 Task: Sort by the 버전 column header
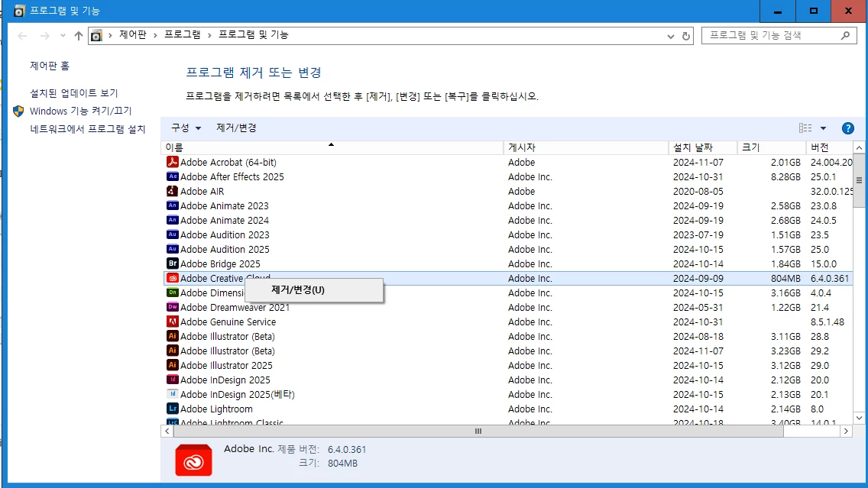point(829,147)
